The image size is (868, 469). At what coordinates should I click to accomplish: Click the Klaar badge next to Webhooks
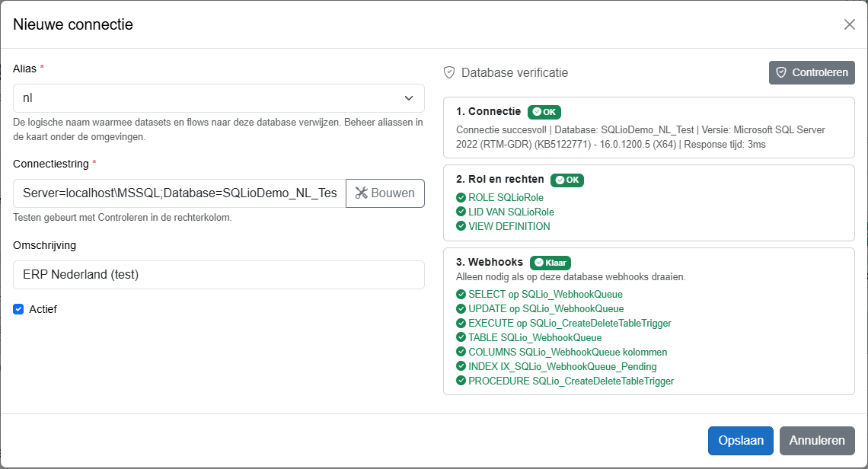[x=550, y=263]
